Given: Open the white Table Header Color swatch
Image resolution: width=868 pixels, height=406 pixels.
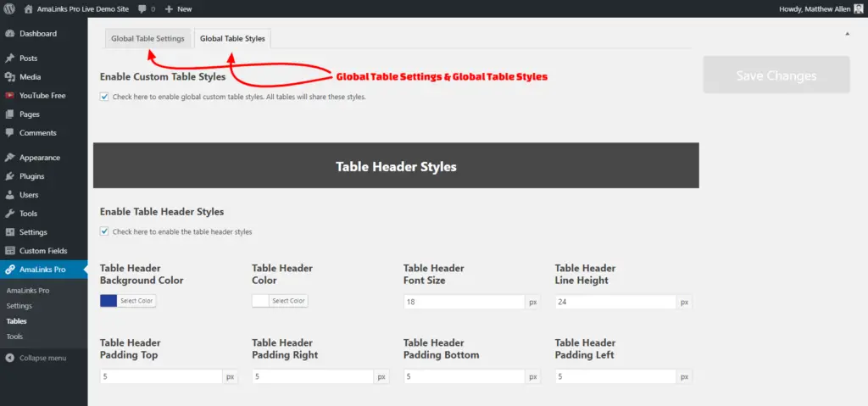Looking at the screenshot, I should click(x=260, y=301).
